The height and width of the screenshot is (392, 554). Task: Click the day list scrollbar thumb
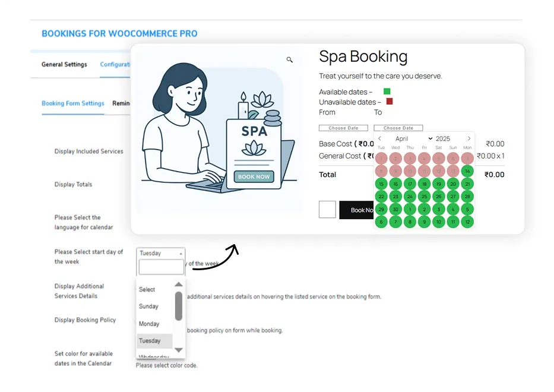pyautogui.click(x=179, y=306)
